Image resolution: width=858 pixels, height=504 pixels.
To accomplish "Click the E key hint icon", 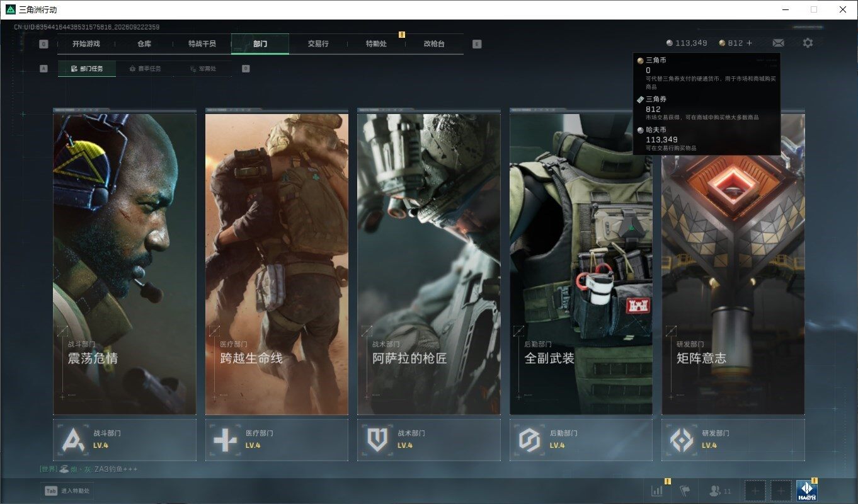I will [477, 44].
